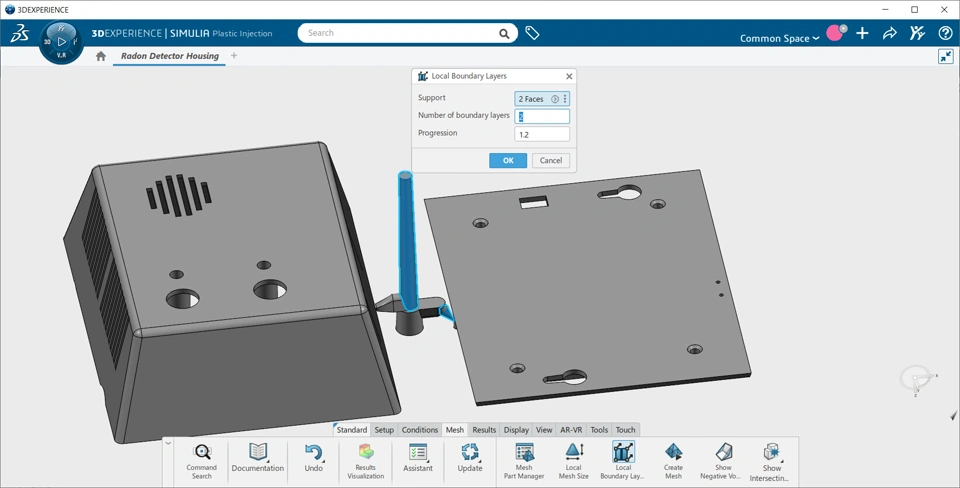Switch to the Mesh tab
The height and width of the screenshot is (488, 960).
pos(454,430)
